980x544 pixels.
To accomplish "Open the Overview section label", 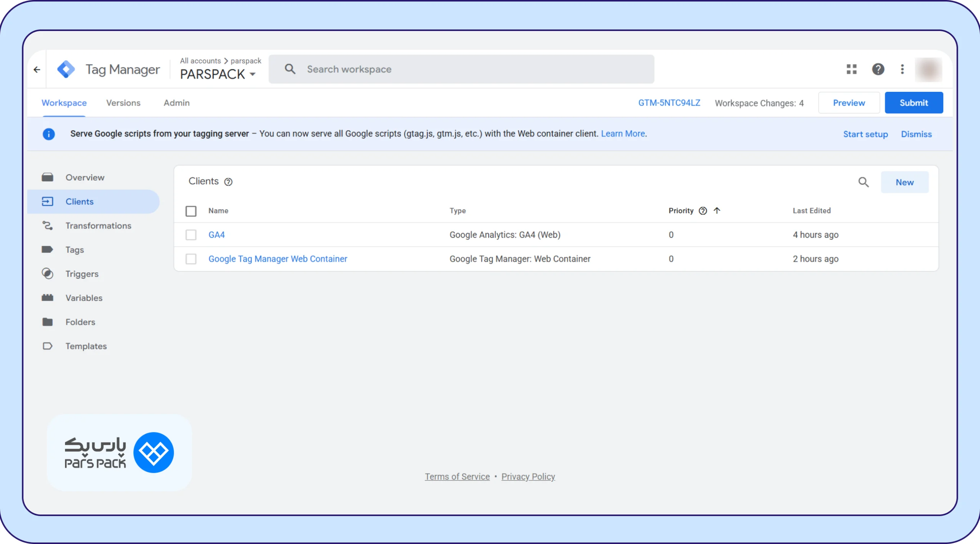I will (x=85, y=178).
